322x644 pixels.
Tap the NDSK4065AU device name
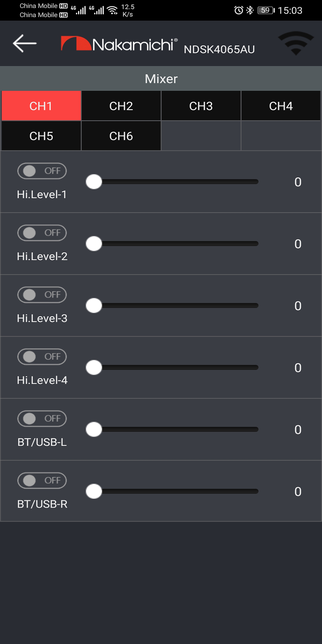[x=219, y=49]
